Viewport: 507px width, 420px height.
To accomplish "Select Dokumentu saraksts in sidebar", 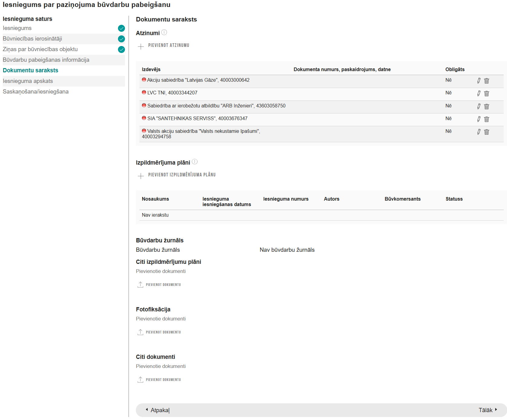I will (x=31, y=70).
